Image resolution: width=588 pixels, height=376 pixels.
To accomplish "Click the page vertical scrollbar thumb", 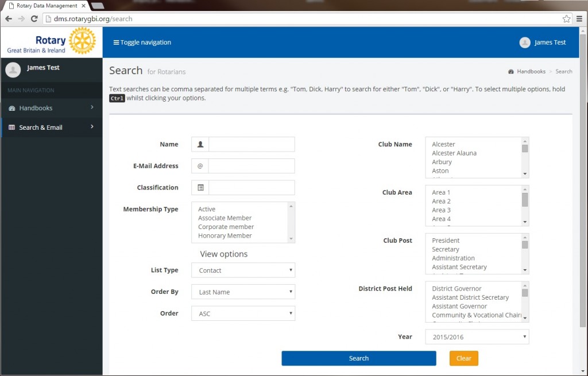I will point(582,180).
